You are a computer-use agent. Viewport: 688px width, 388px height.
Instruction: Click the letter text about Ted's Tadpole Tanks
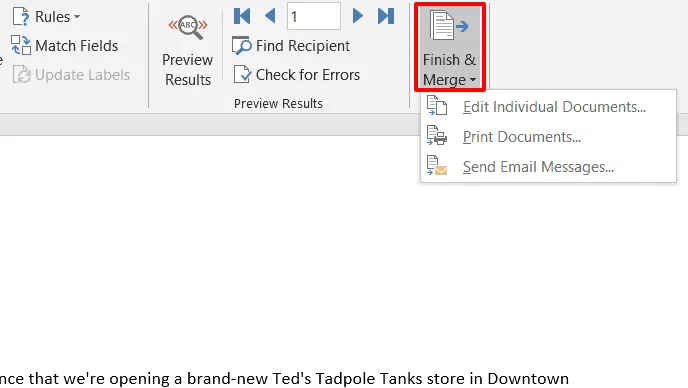(284, 378)
